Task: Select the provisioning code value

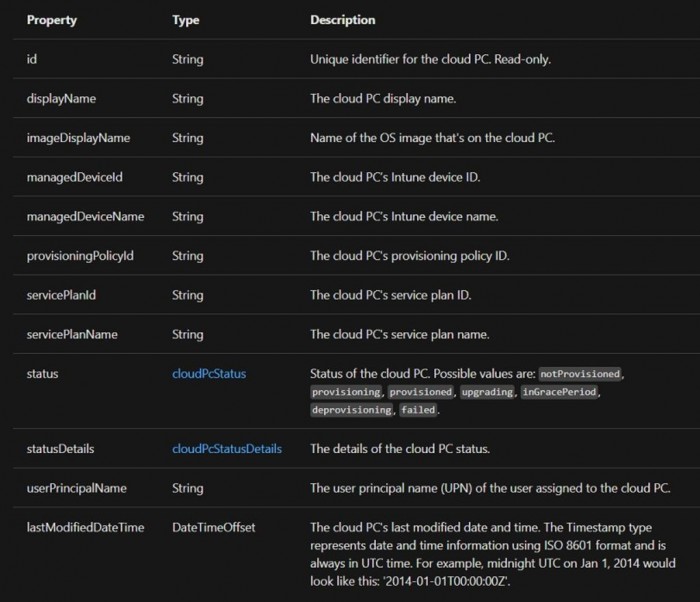Action: 346,392
